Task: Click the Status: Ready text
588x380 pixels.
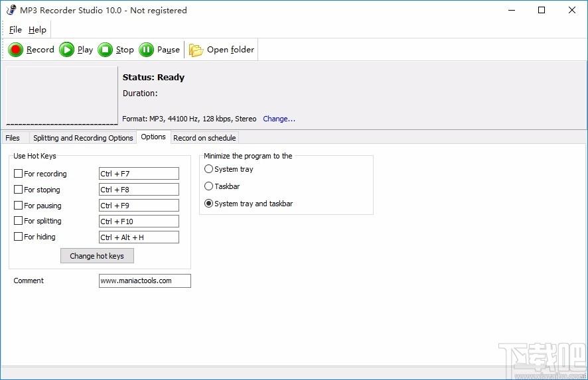Action: coord(153,77)
